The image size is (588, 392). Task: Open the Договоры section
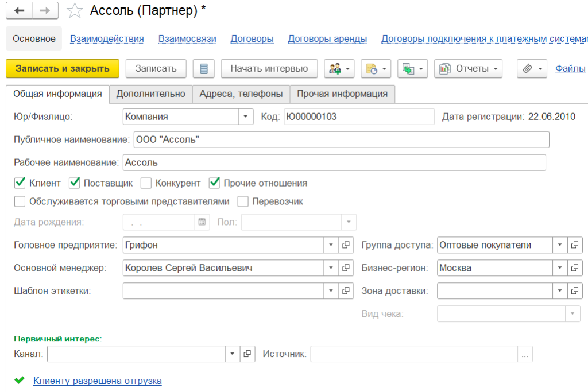(252, 38)
